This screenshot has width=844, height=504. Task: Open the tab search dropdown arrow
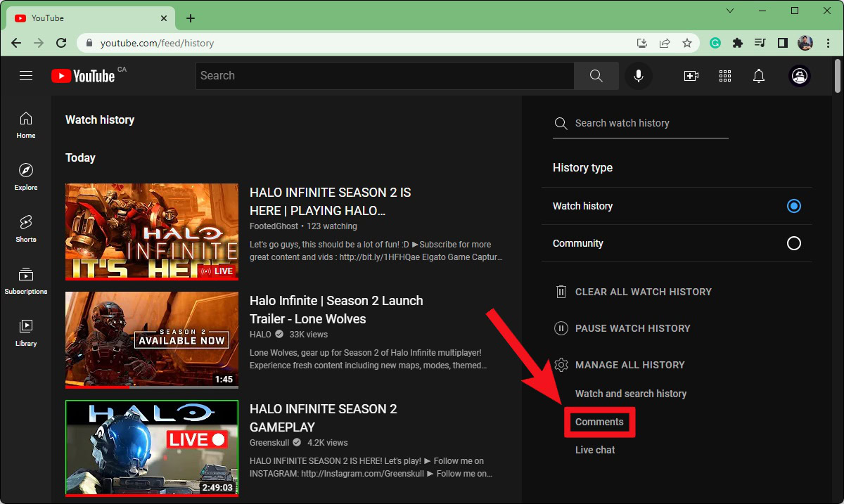pyautogui.click(x=730, y=11)
